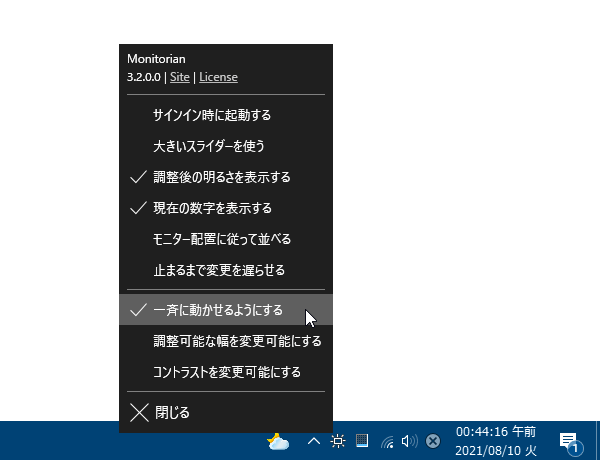Open the Wi-Fi network tray icon
The height and width of the screenshot is (460, 600).
point(387,442)
